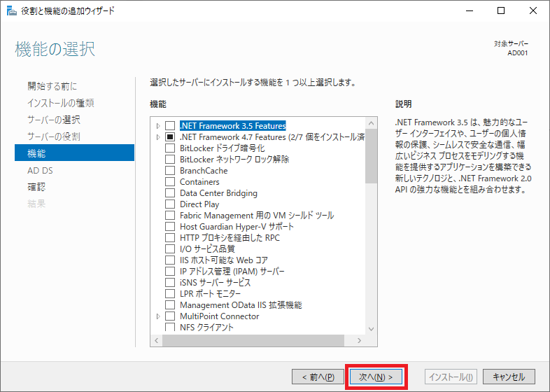
Task: Enable the Containers feature checkbox
Action: (170, 182)
